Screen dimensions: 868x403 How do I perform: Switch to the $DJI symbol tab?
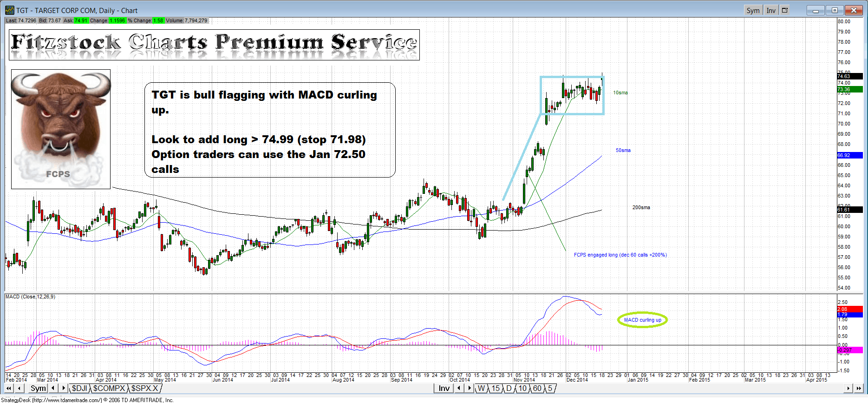pyautogui.click(x=79, y=388)
